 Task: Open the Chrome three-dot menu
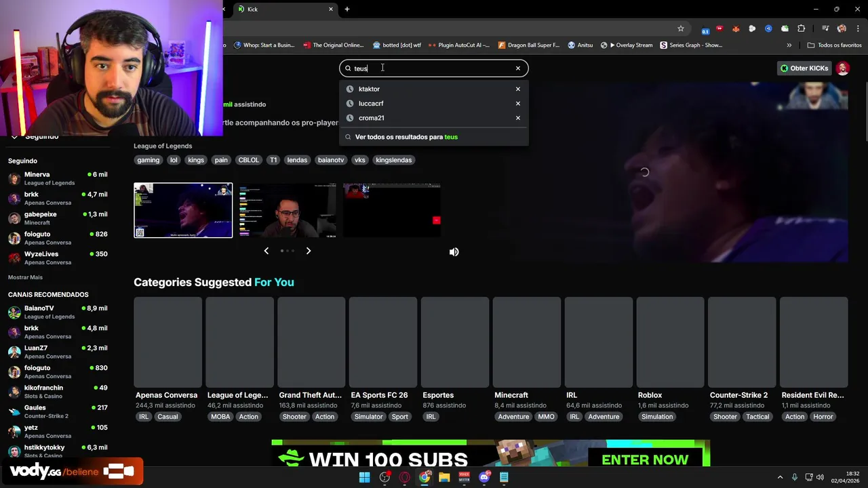tap(858, 28)
